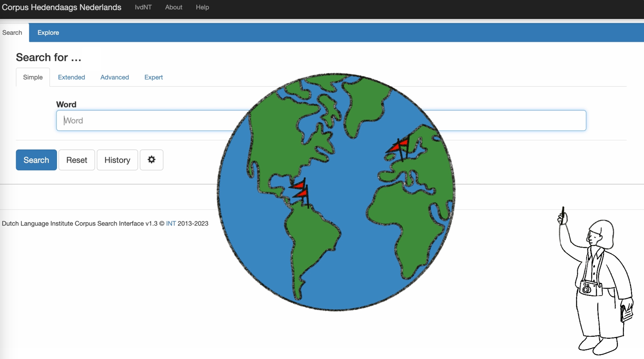Switch to the Explore tab
The height and width of the screenshot is (359, 644).
tap(48, 33)
